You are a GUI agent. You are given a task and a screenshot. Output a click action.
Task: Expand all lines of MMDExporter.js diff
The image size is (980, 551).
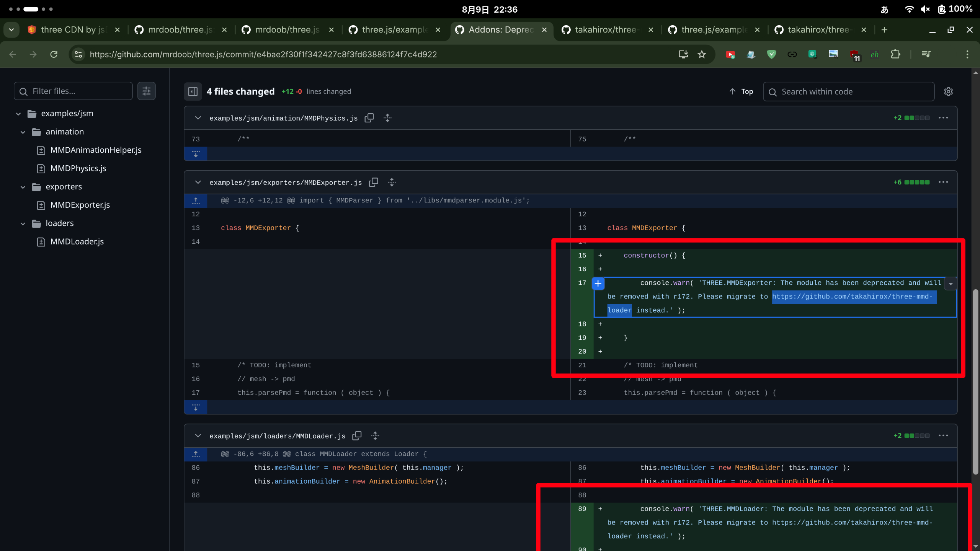[x=392, y=182]
